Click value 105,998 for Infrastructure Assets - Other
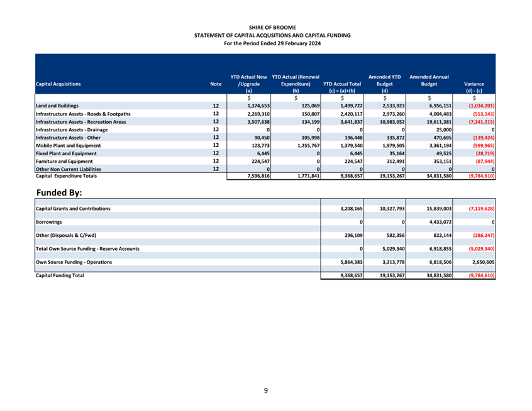The height and width of the screenshot is (411, 532). [x=311, y=138]
